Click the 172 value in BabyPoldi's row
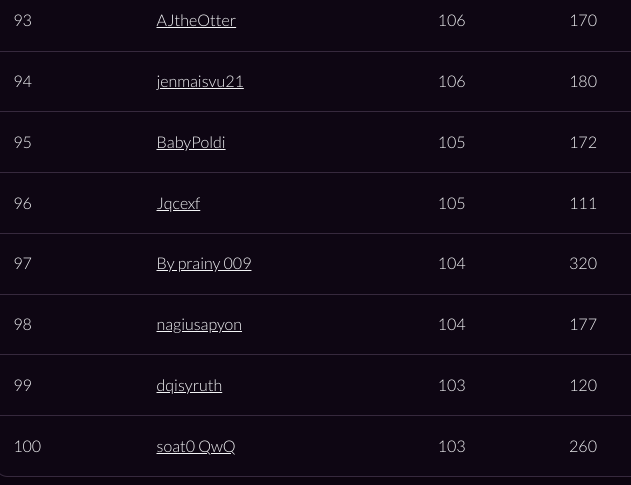This screenshot has height=485, width=631. (583, 142)
